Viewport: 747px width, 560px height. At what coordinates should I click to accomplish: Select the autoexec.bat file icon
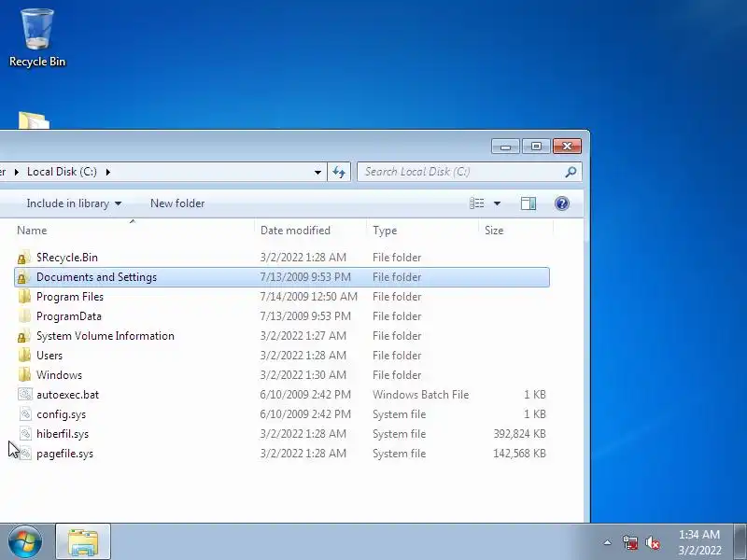(25, 395)
